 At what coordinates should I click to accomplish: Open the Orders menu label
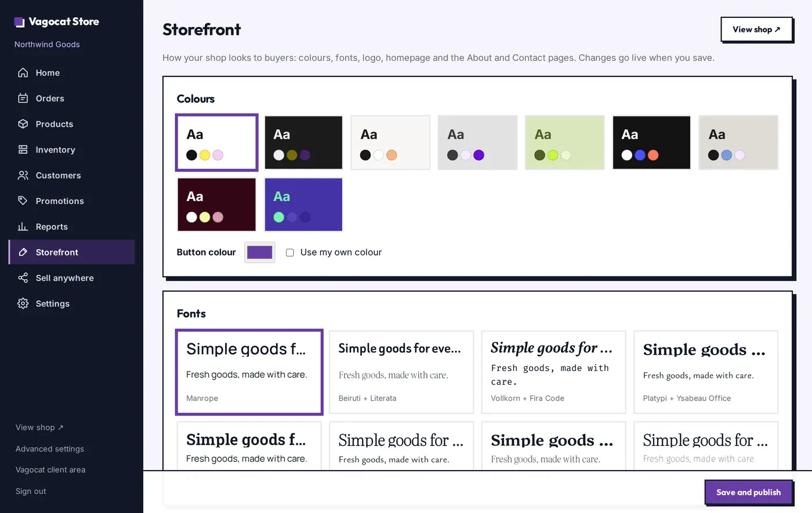click(x=50, y=99)
